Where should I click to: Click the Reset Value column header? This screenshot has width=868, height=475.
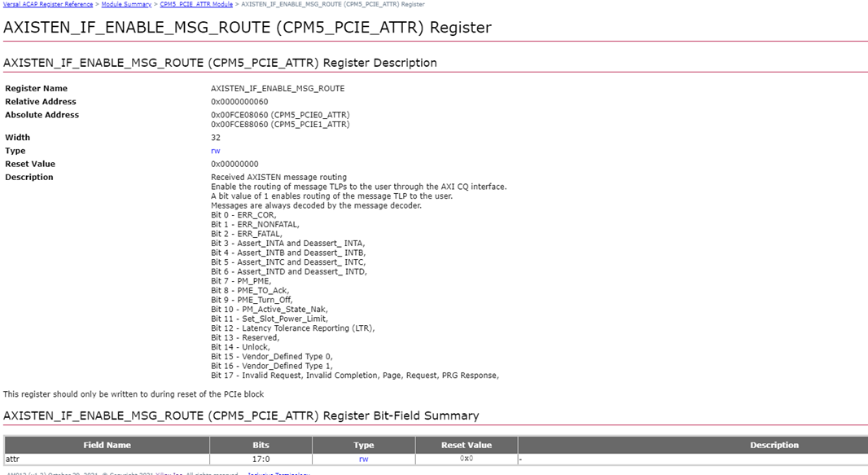(466, 445)
